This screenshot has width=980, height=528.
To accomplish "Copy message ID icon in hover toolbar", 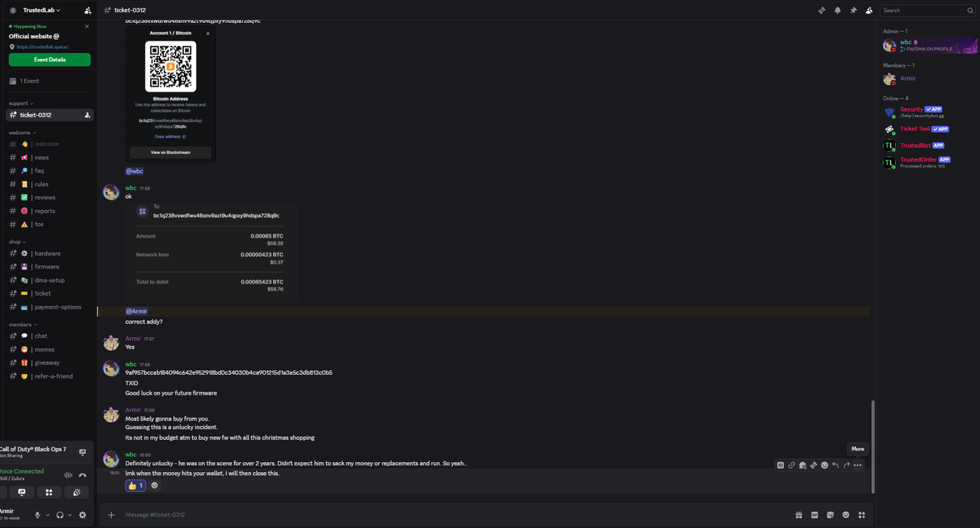I will [x=780, y=465].
